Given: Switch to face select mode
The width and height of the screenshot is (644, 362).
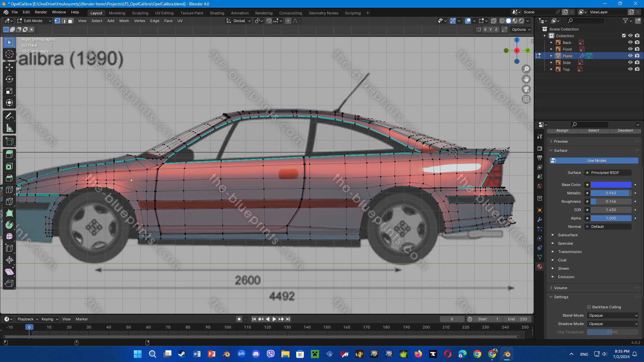Looking at the screenshot, I should click(70, 21).
